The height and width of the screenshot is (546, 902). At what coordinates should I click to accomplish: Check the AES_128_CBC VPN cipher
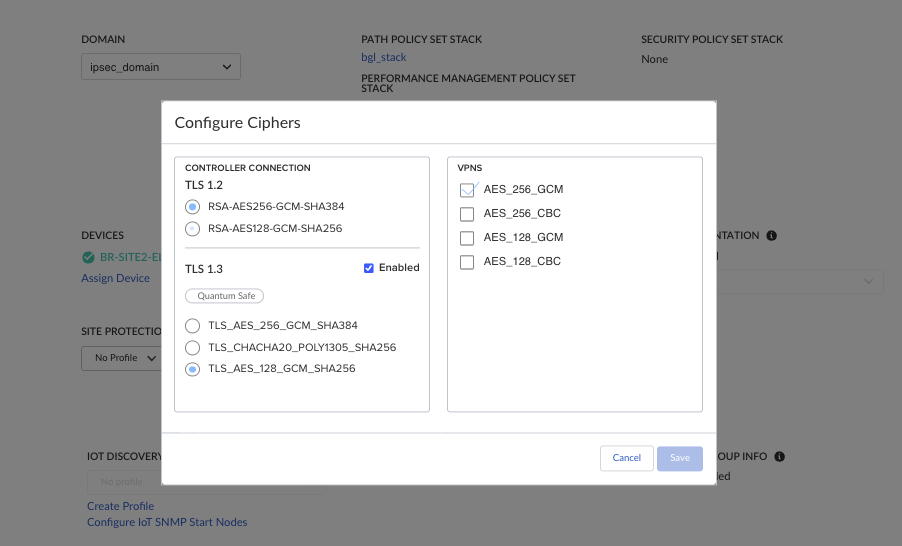click(467, 262)
